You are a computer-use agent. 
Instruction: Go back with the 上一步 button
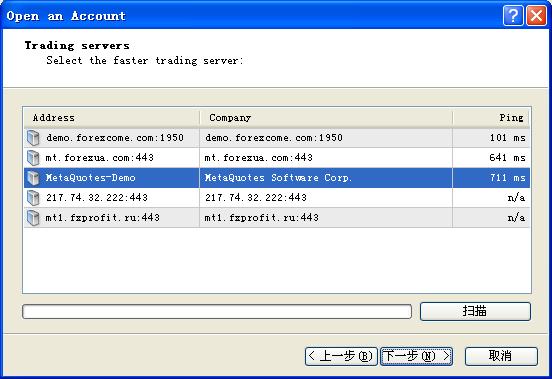pyautogui.click(x=341, y=356)
